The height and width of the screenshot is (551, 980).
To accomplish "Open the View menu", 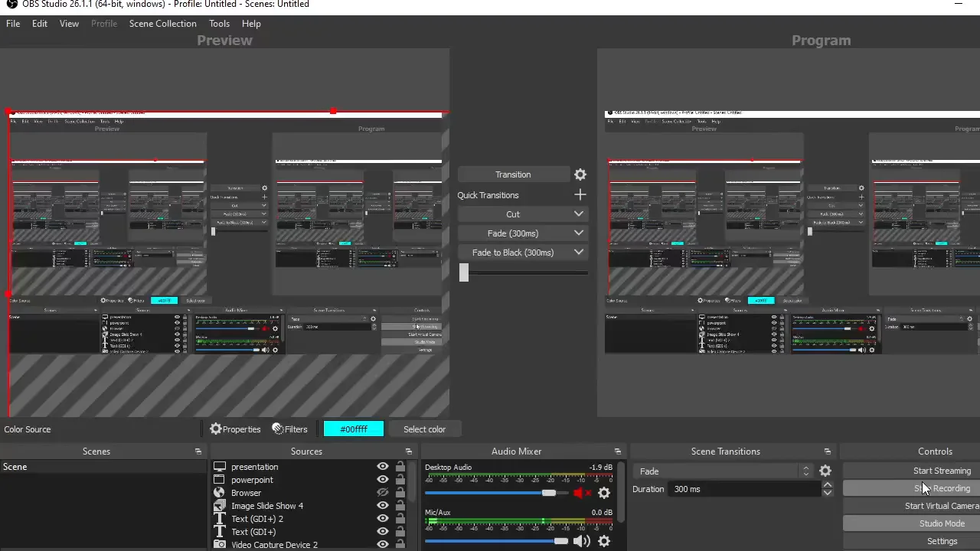I will 69,24.
